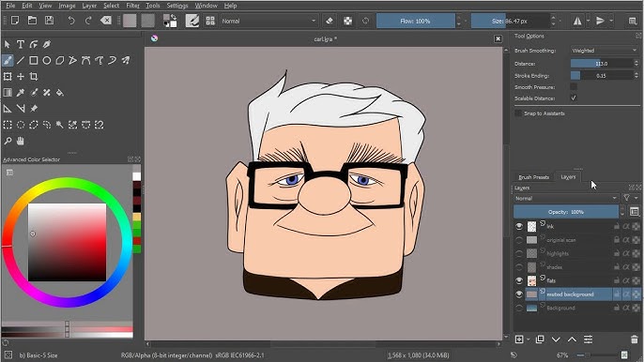Hide the ink layer

[519, 226]
